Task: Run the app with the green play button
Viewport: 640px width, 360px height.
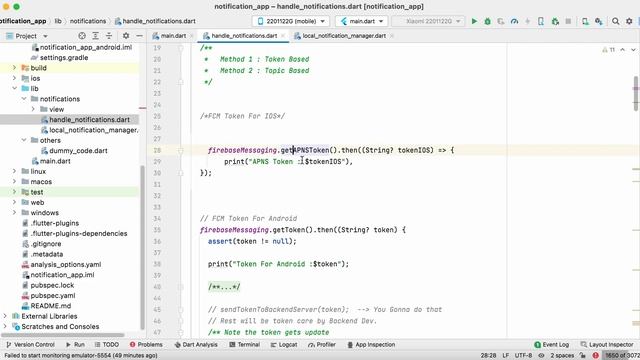Action: pos(474,21)
